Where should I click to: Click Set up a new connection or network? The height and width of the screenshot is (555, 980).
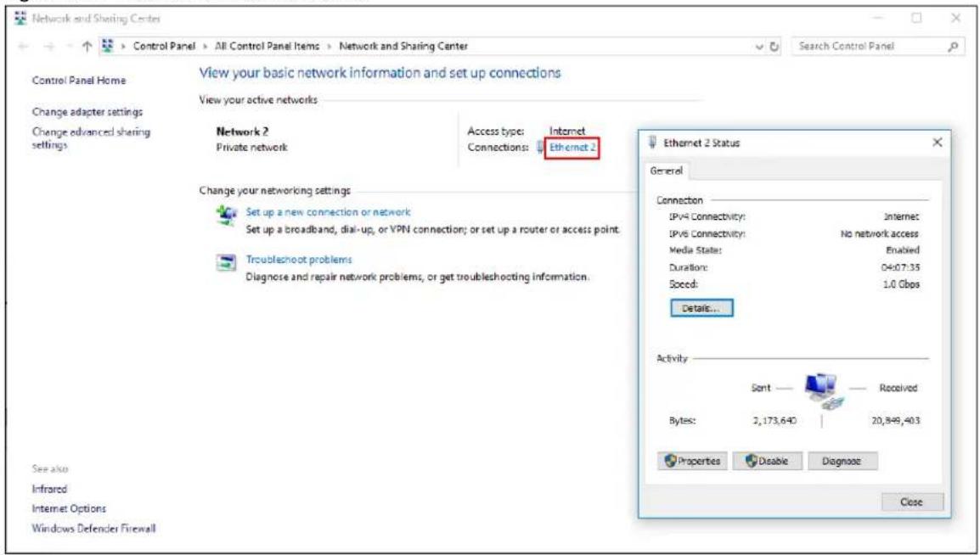(x=328, y=212)
